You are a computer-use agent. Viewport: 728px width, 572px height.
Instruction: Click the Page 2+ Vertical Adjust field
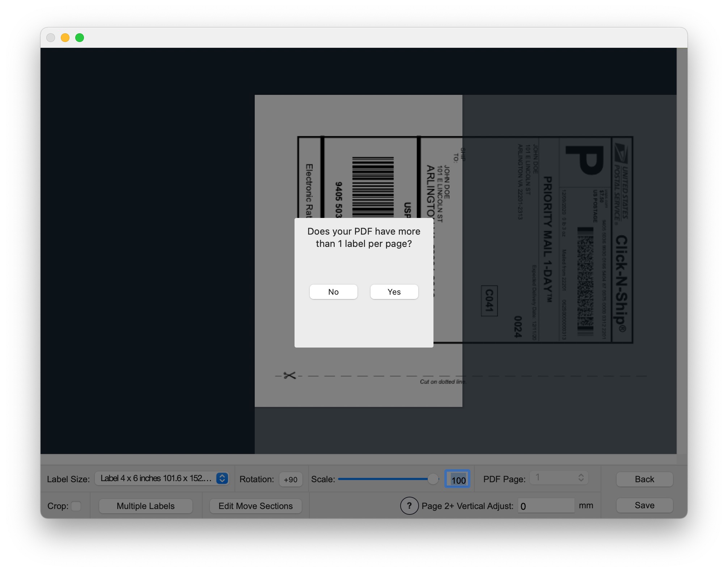point(546,506)
